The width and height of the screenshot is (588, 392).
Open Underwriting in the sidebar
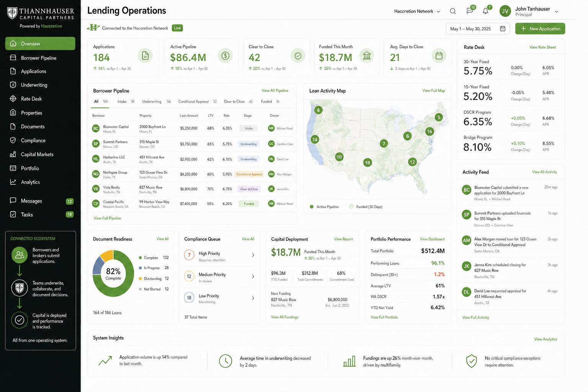click(x=40, y=85)
